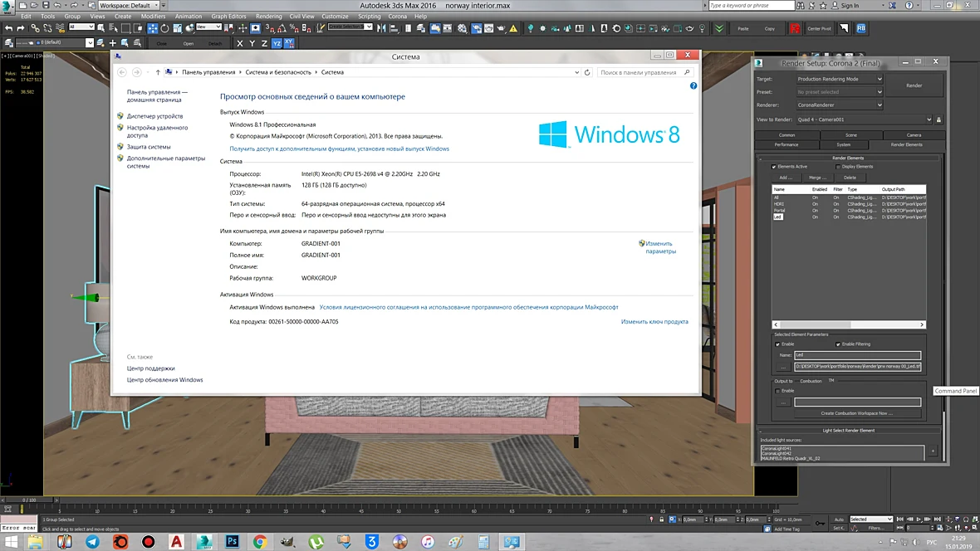Toggle the 3D Snaps icon
The width and height of the screenshot is (980, 551).
[x=269, y=28]
